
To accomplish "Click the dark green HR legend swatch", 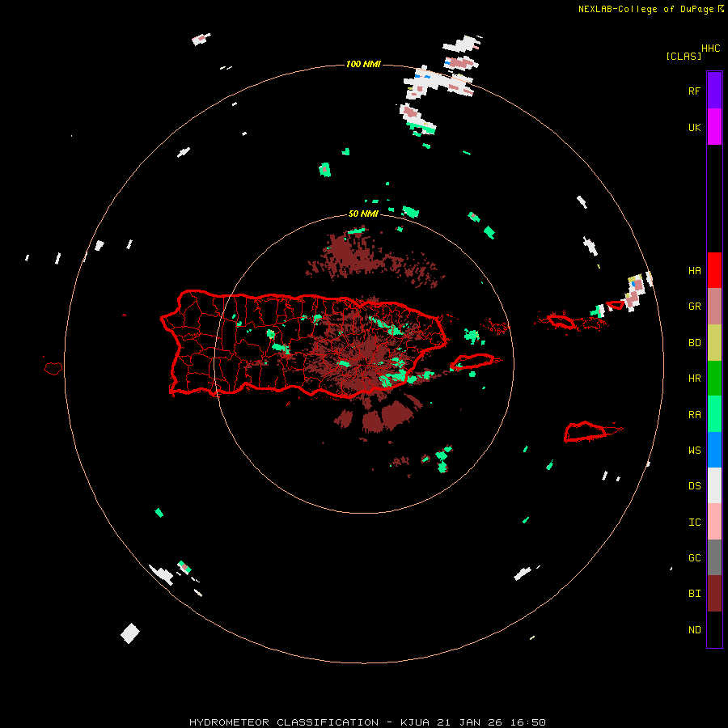I will coord(714,379).
